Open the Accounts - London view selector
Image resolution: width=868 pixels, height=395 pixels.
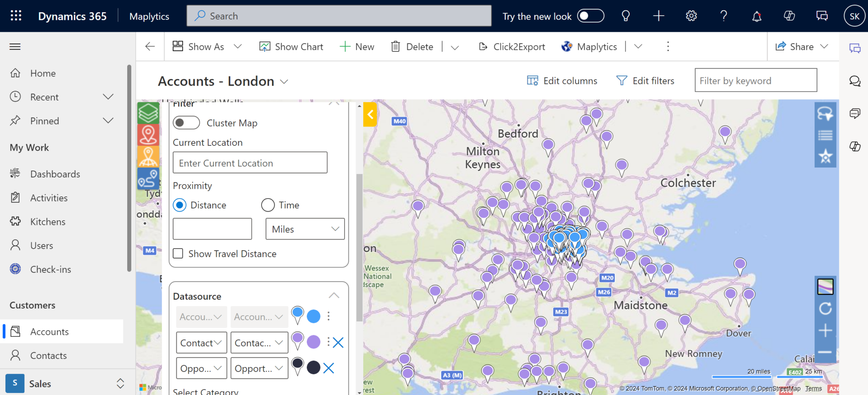(x=284, y=81)
